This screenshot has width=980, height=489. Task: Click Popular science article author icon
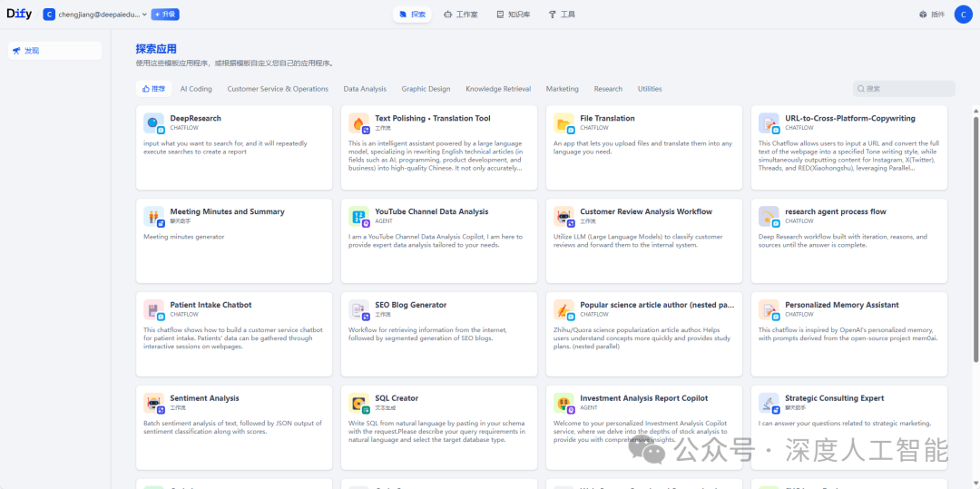click(563, 309)
